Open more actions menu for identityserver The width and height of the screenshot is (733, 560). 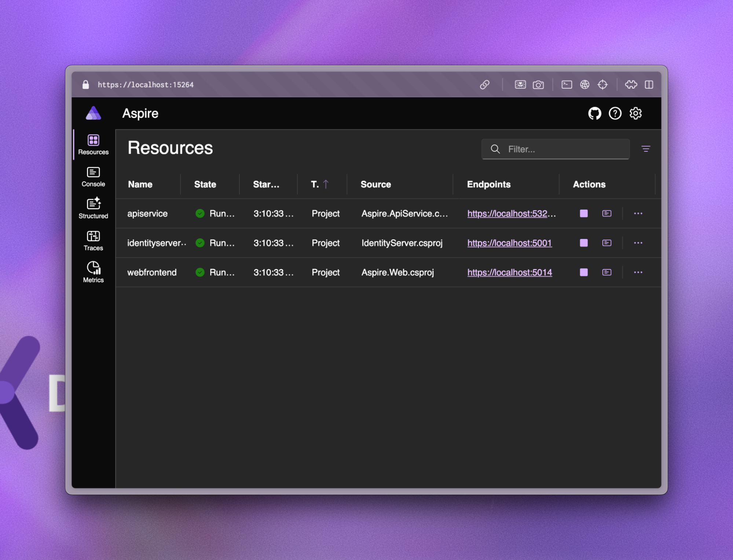pos(638,243)
